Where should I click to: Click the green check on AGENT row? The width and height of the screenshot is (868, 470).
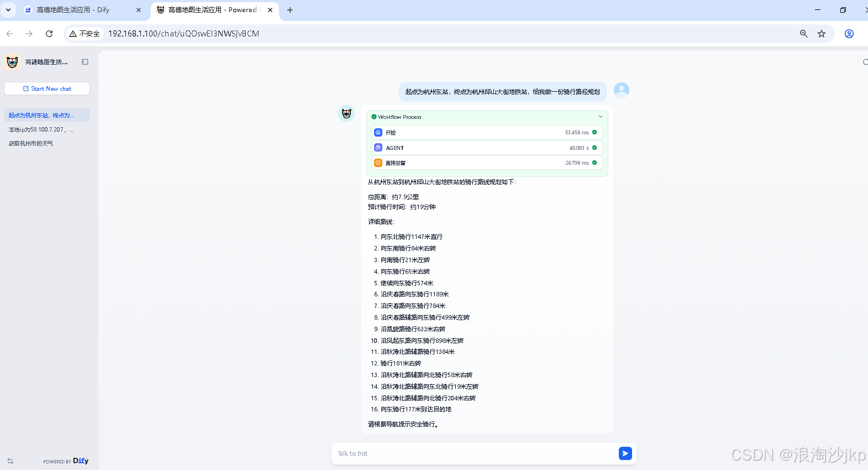595,148
